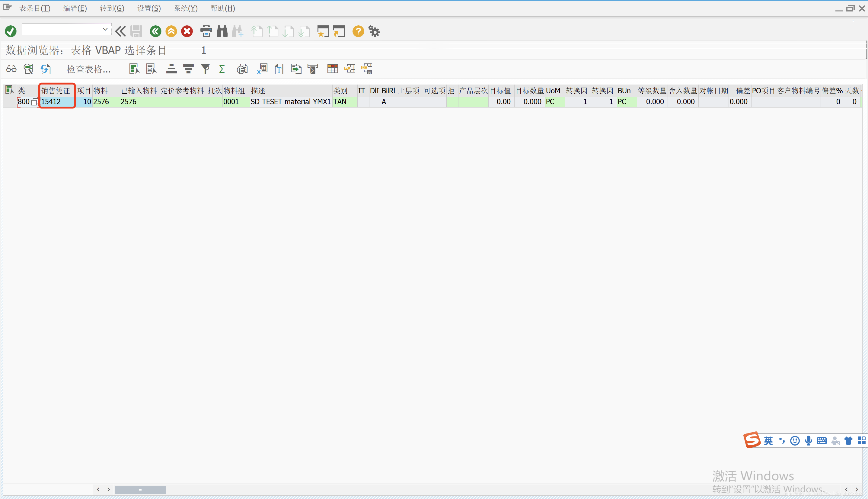Open the 转到(G) menu
Viewport: 868px width, 499px height.
pos(112,8)
